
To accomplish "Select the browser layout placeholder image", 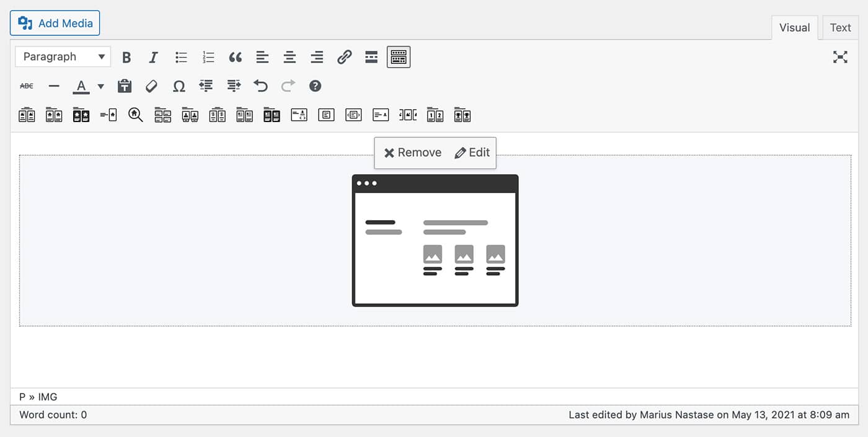I will [x=435, y=241].
